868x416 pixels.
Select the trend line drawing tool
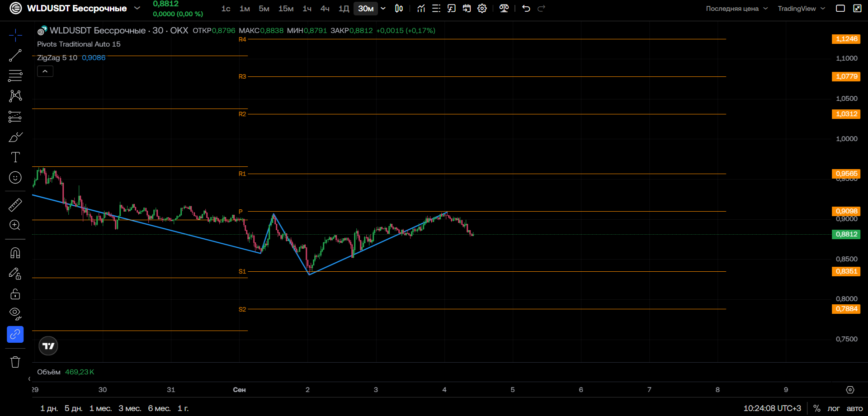point(15,55)
